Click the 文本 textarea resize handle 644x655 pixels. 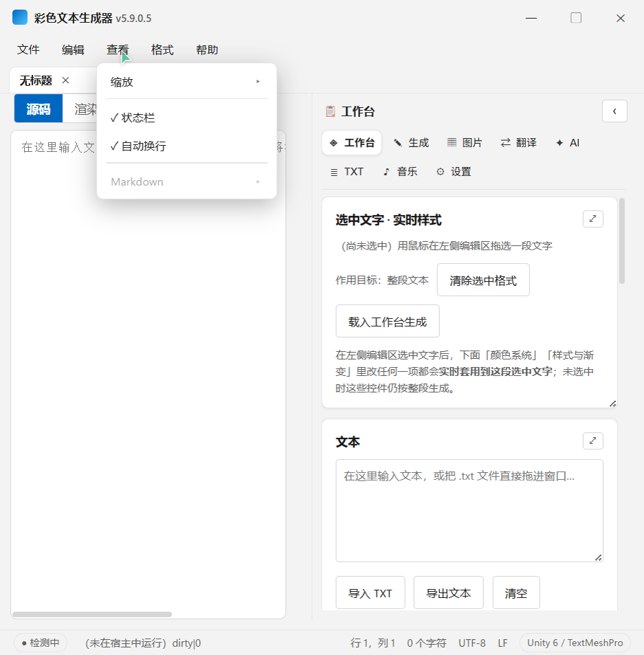[599, 557]
